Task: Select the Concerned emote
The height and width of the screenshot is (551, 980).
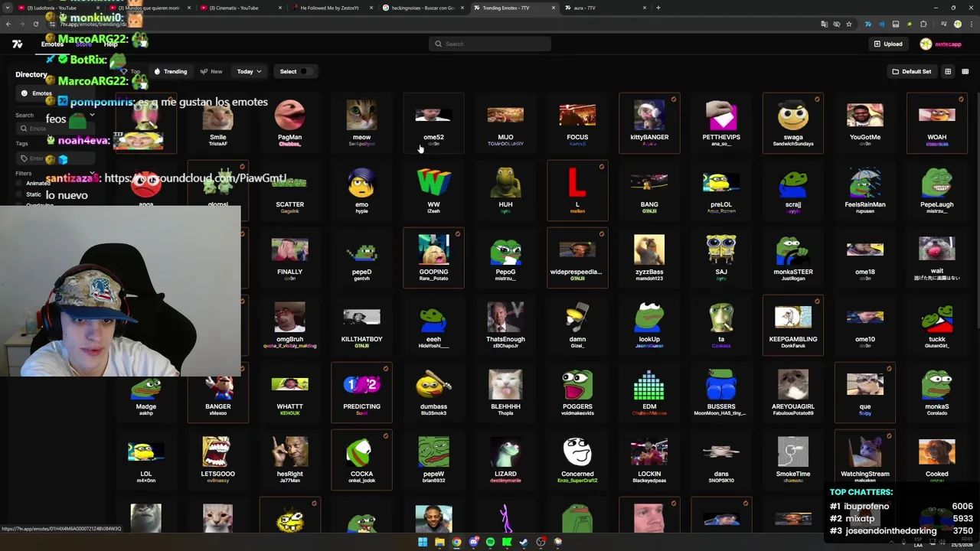Action: (577, 460)
